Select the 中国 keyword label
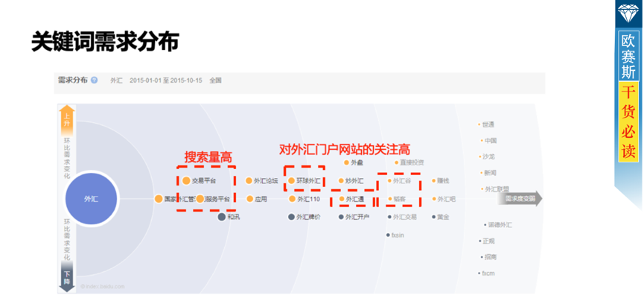The image size is (644, 295). [x=491, y=141]
